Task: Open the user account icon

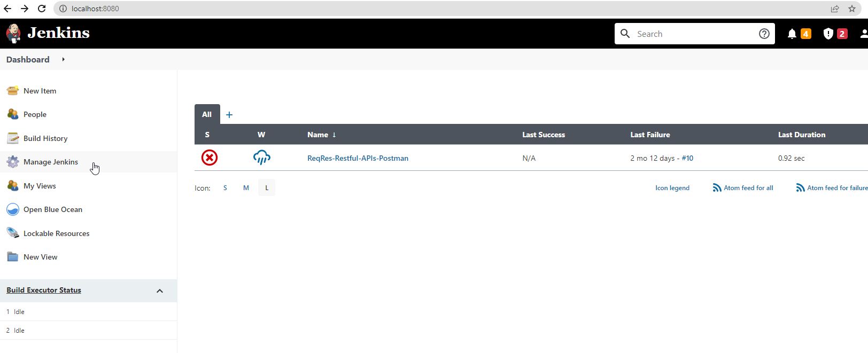Action: click(864, 34)
